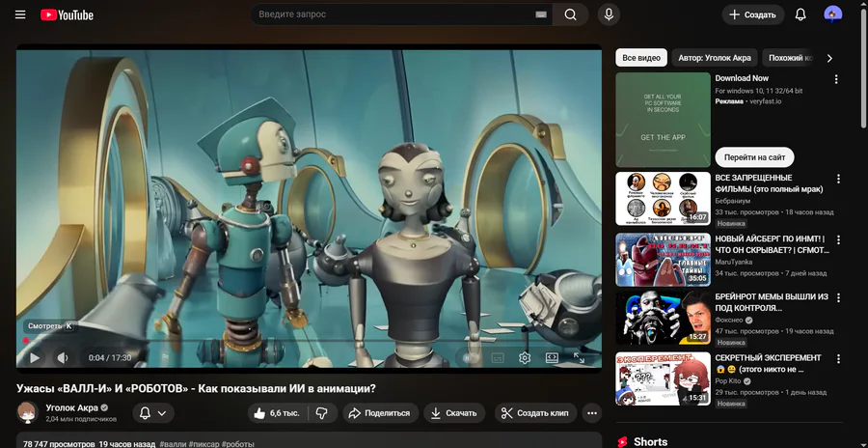The height and width of the screenshot is (448, 868).
Task: Enter full screen mode
Action: (579, 358)
